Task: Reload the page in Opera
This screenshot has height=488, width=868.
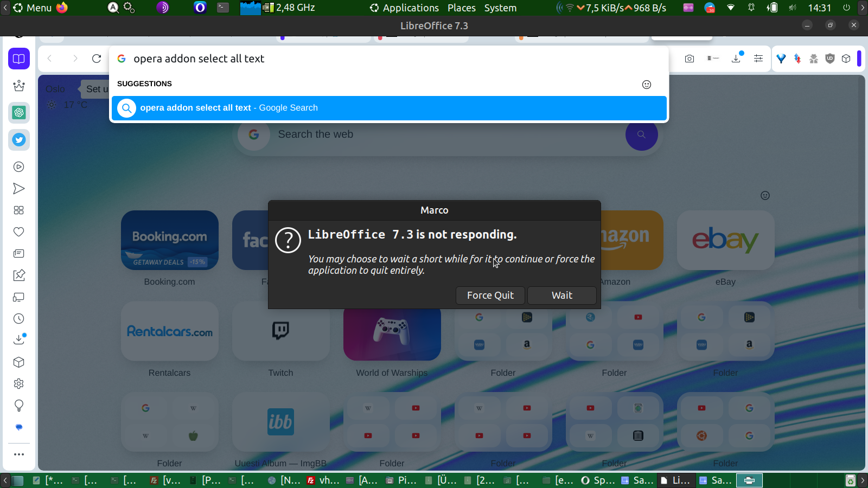Action: tap(97, 59)
